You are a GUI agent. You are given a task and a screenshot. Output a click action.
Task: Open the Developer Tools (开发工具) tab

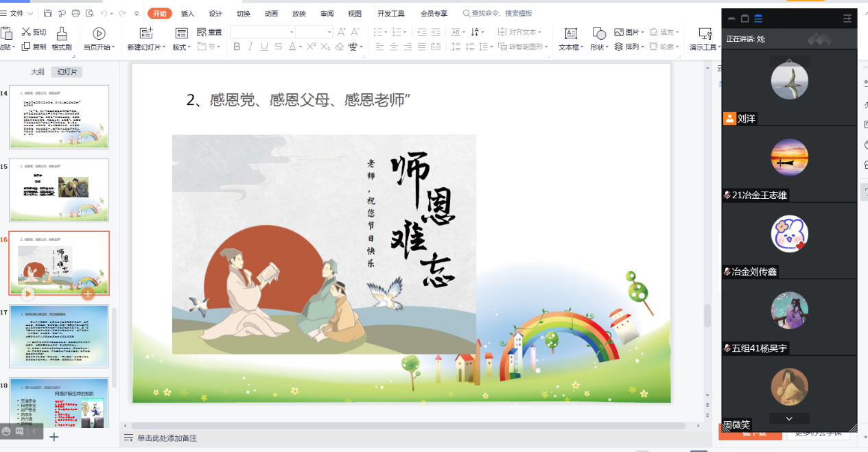(x=390, y=14)
